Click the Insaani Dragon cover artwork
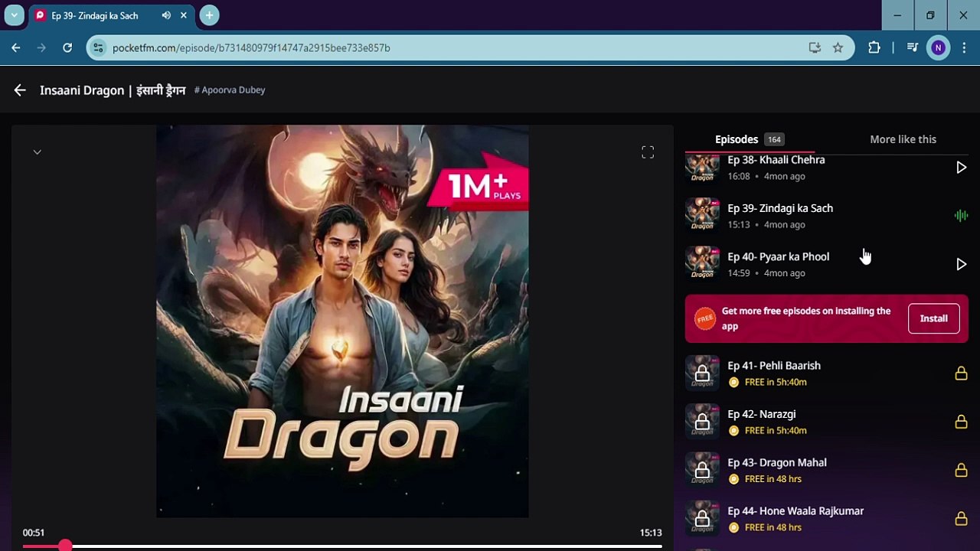 tap(342, 321)
